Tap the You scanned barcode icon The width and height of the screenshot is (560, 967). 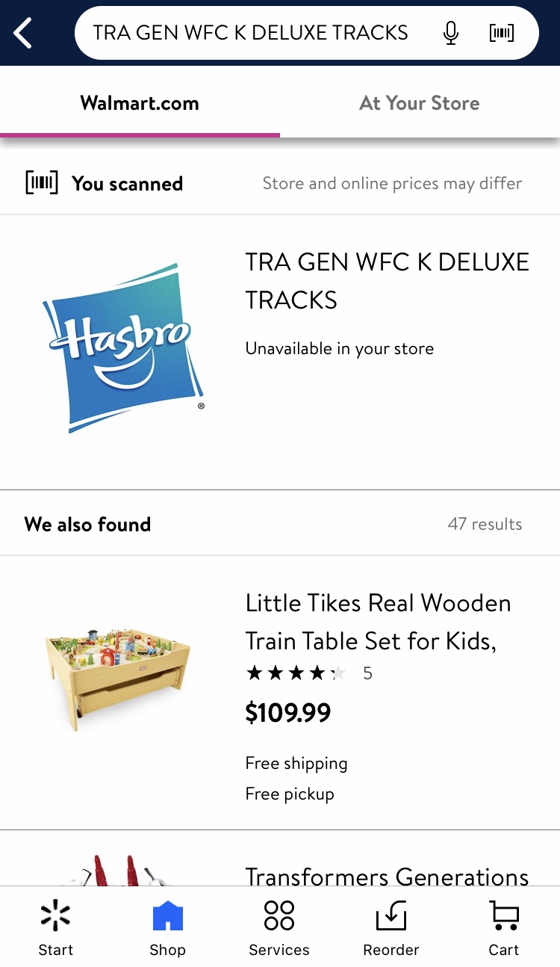41,183
